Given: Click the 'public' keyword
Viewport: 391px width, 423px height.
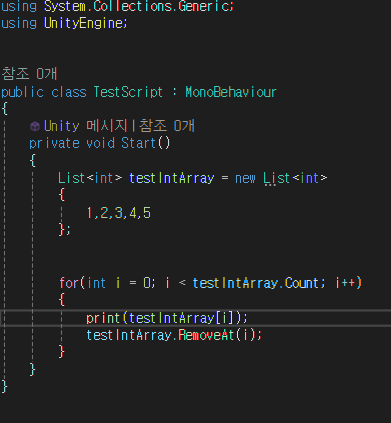Looking at the screenshot, I should click(22, 92).
